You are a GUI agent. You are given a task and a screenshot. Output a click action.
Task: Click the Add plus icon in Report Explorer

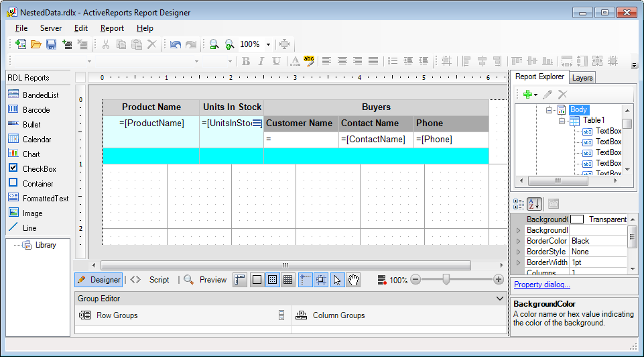pyautogui.click(x=528, y=95)
